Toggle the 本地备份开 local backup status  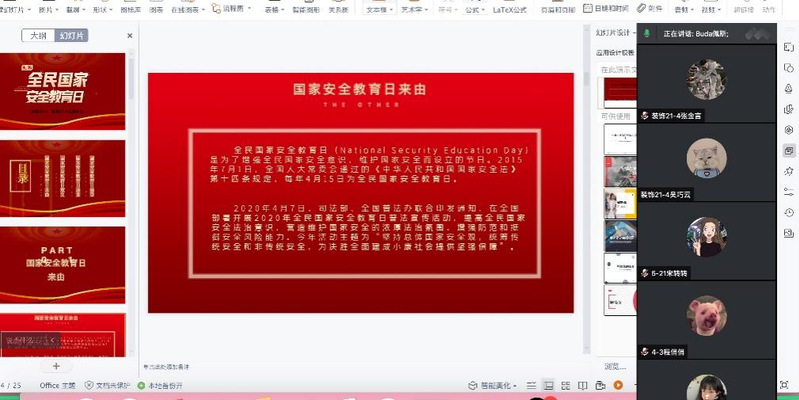click(x=165, y=385)
